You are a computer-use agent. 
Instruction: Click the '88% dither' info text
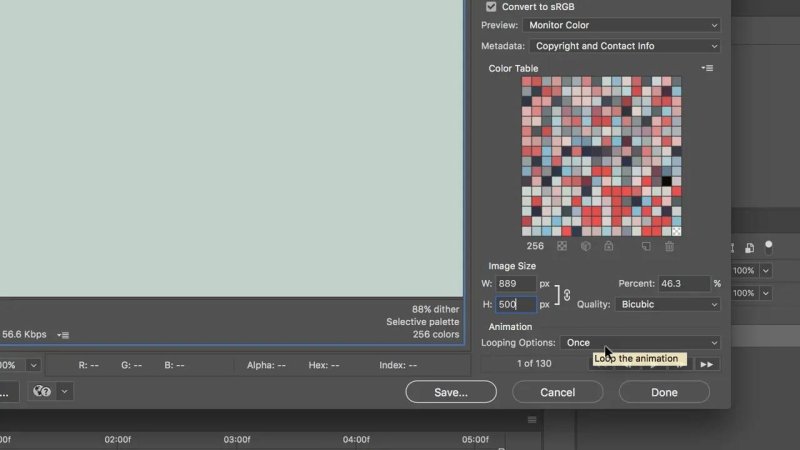[435, 309]
